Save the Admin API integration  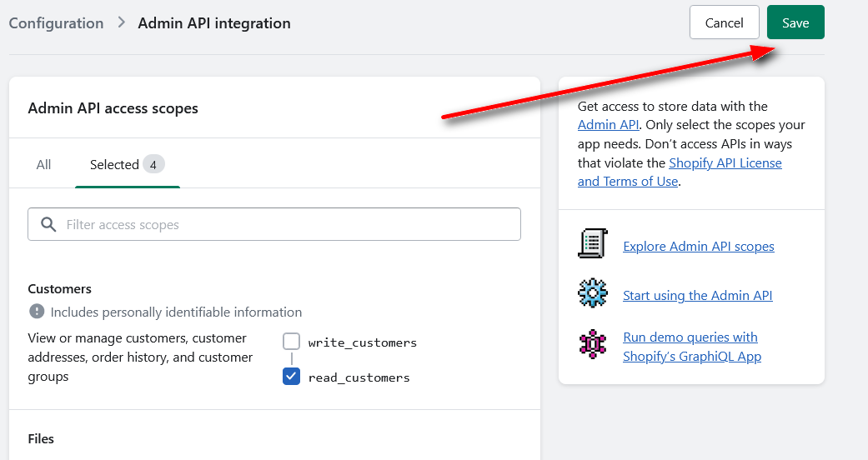(x=795, y=22)
